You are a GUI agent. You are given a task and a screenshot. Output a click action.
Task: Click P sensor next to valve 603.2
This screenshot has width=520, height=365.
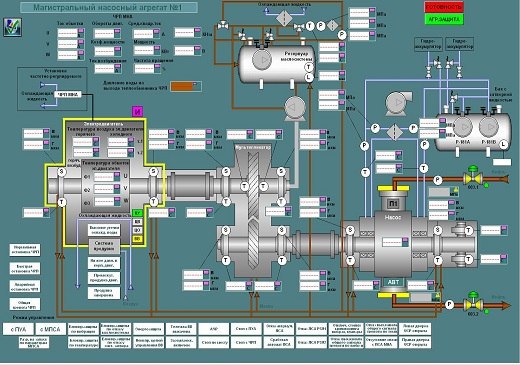[450, 304]
